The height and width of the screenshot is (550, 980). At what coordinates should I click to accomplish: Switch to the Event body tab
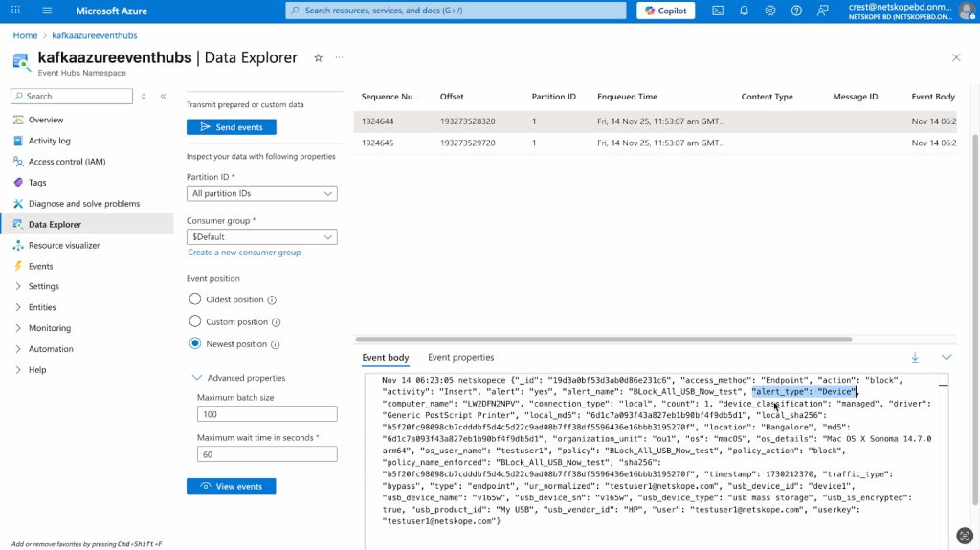click(386, 358)
